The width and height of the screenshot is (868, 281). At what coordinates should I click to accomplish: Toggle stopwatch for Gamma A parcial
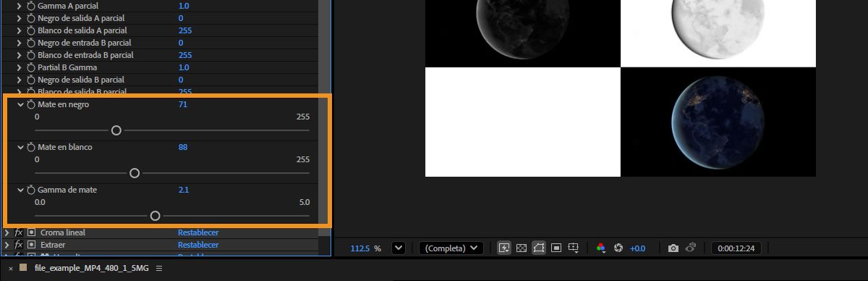pos(30,6)
